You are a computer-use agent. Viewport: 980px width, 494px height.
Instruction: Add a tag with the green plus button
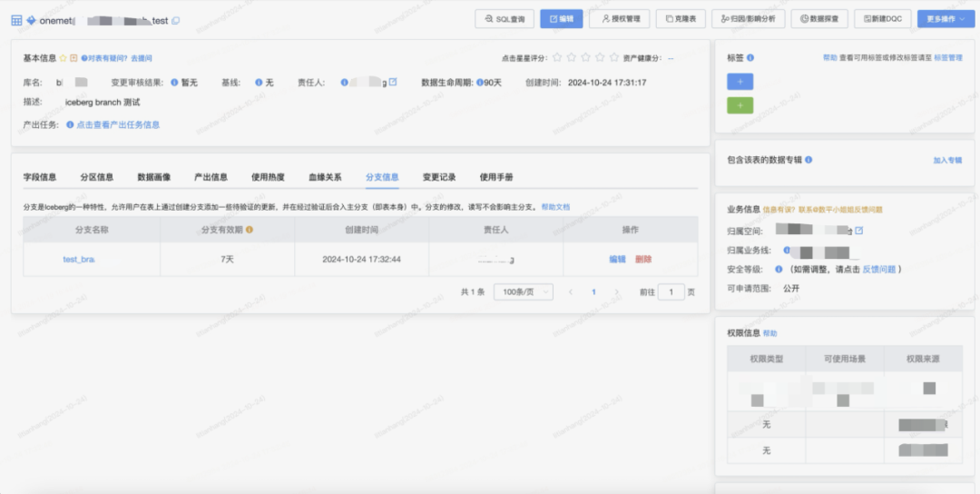(x=740, y=105)
